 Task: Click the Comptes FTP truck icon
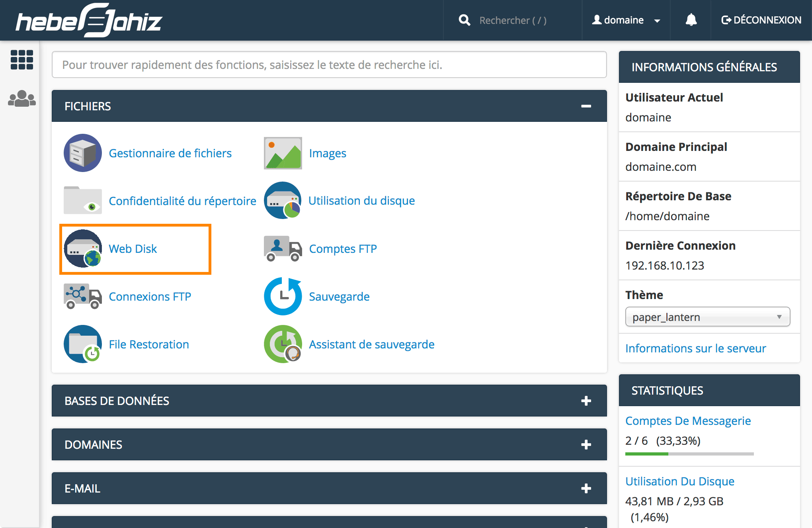pyautogui.click(x=283, y=248)
